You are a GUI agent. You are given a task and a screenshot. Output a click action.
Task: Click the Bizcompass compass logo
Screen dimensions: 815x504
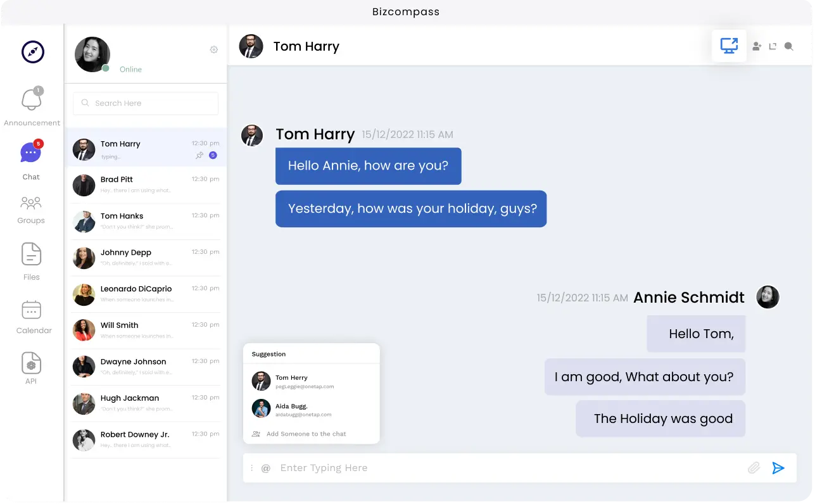point(33,52)
